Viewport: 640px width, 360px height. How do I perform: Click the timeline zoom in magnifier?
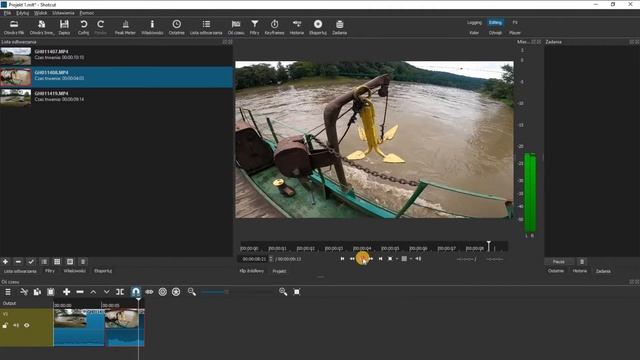click(x=283, y=291)
